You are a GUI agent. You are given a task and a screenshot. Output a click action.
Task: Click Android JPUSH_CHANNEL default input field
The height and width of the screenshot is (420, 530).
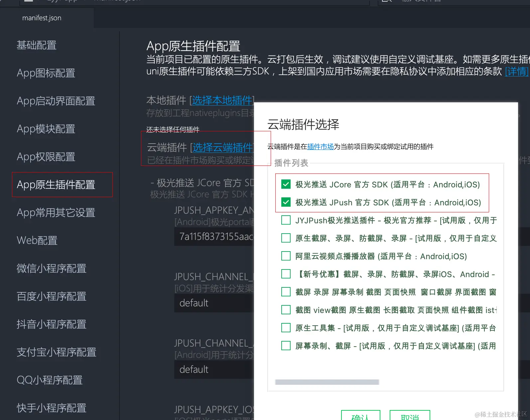click(x=214, y=369)
